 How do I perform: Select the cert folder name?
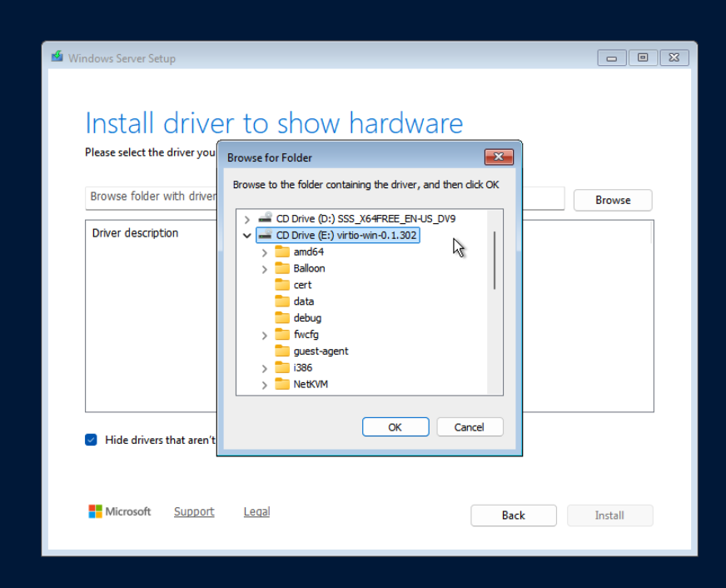click(x=302, y=285)
